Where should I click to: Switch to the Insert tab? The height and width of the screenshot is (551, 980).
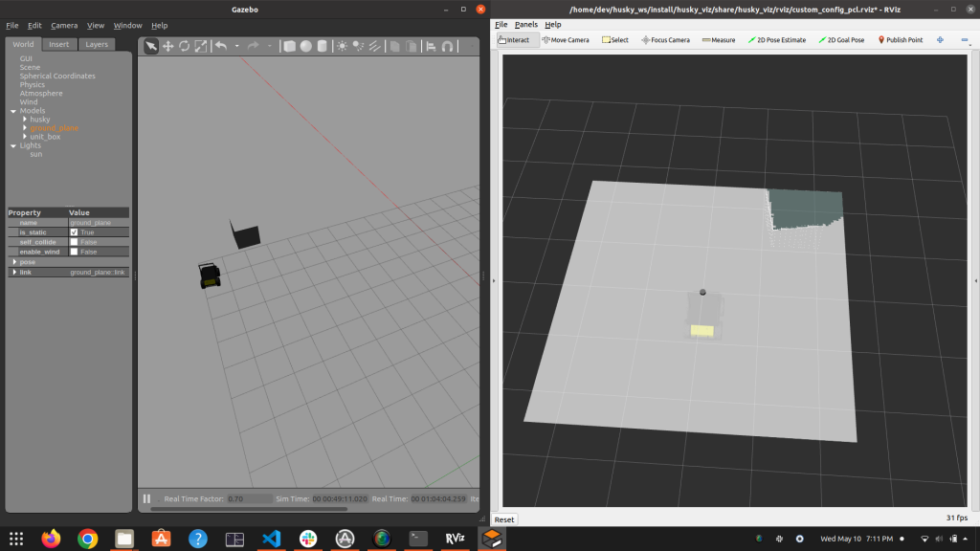[x=59, y=44]
